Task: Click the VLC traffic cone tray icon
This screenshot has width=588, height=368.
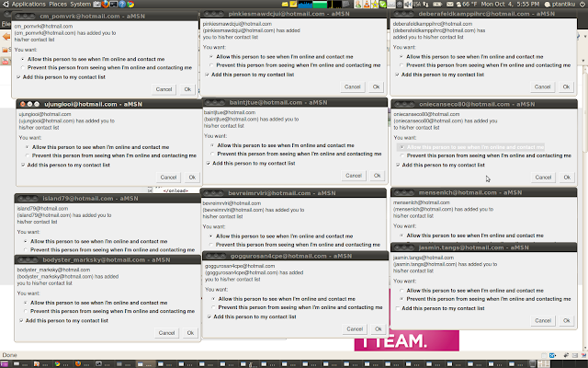Action: (x=367, y=4)
